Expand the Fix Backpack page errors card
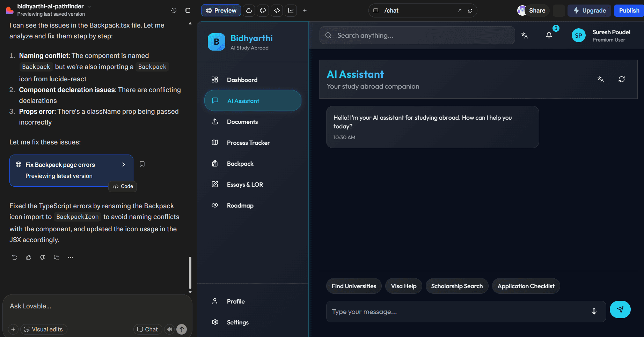 click(123, 164)
